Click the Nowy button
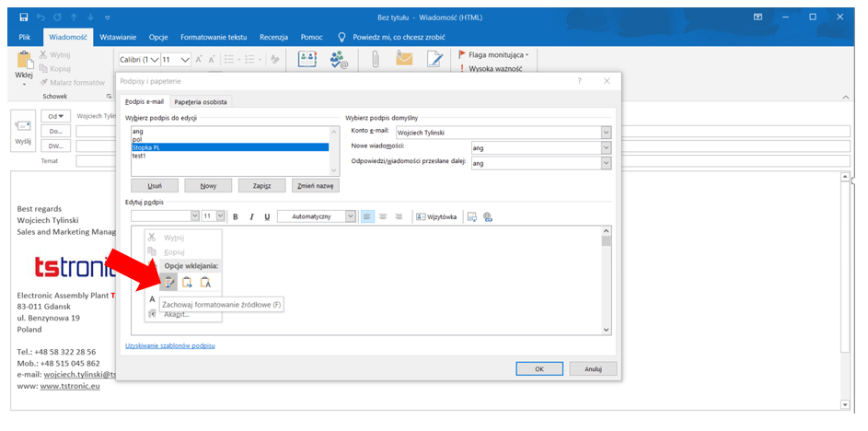The height and width of the screenshot is (431, 868). pos(208,185)
